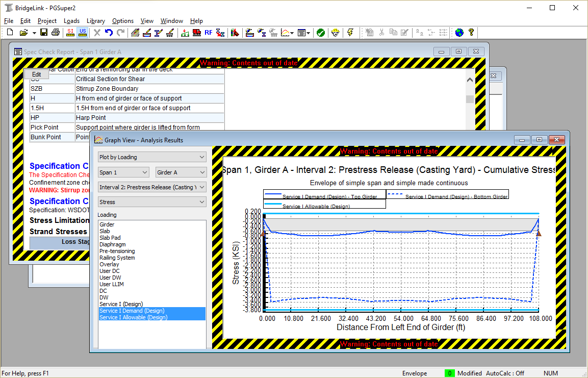Open the Project menu
The height and width of the screenshot is (378, 588).
click(x=47, y=21)
